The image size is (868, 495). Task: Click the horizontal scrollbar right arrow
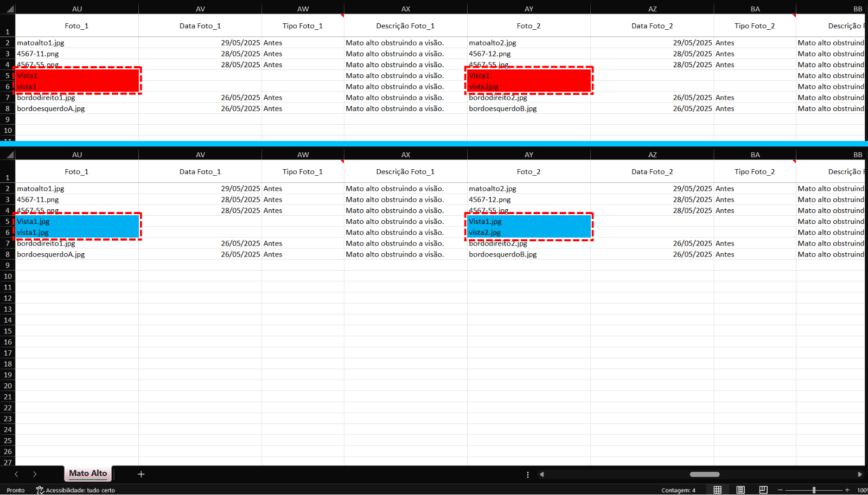coord(860,474)
